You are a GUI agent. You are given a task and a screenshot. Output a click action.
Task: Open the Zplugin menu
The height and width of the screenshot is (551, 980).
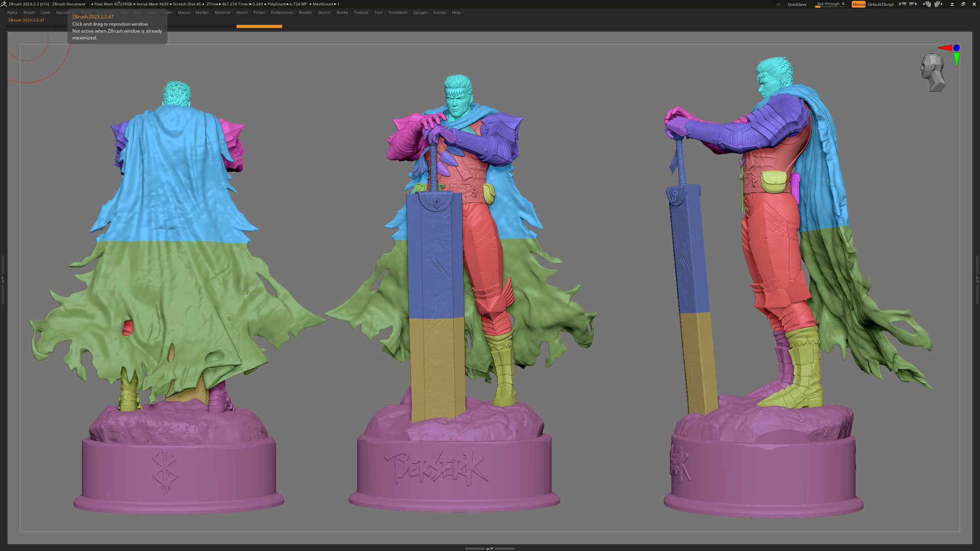pos(420,13)
